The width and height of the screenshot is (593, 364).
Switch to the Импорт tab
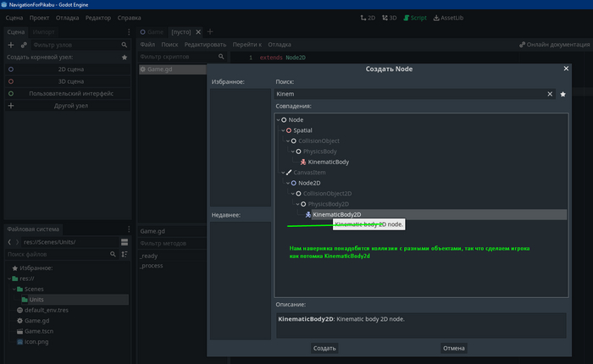pyautogui.click(x=43, y=31)
